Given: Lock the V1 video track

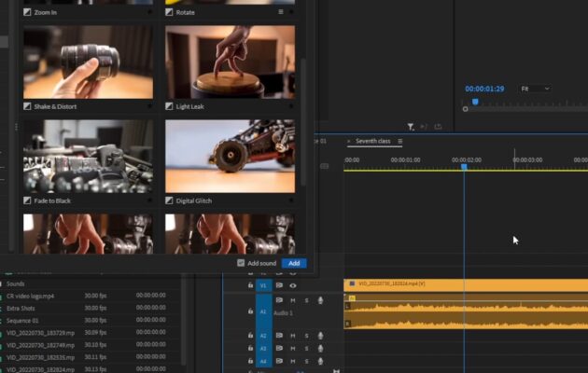Looking at the screenshot, I should tap(250, 285).
